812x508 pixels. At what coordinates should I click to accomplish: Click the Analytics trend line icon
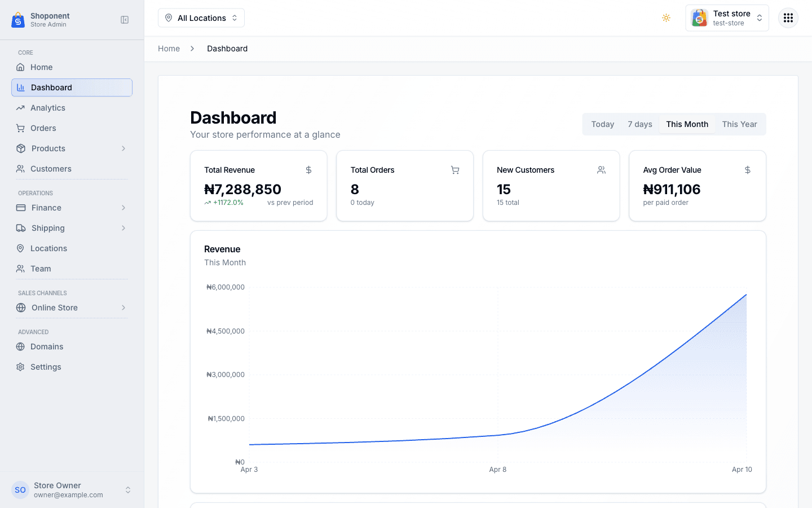[x=20, y=108]
